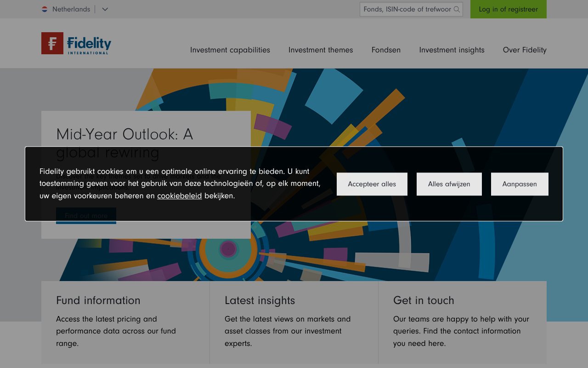Viewport: 588px width, 368px height.
Task: Accept all cookies via Accepteer alles
Action: [372, 184]
